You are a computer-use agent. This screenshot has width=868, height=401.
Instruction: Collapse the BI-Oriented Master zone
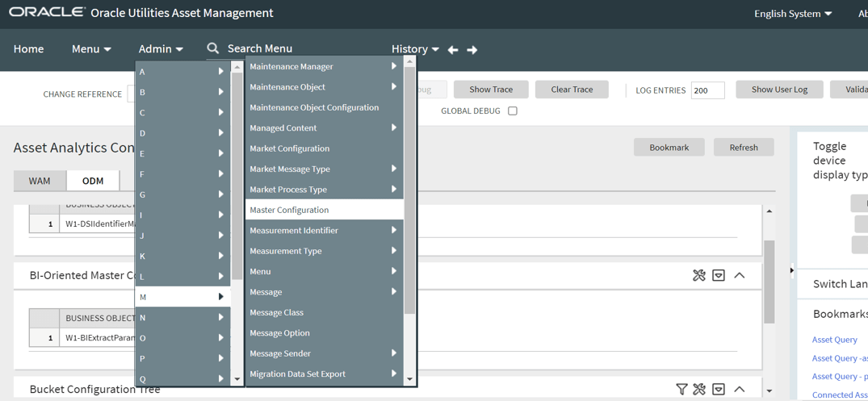click(x=739, y=275)
